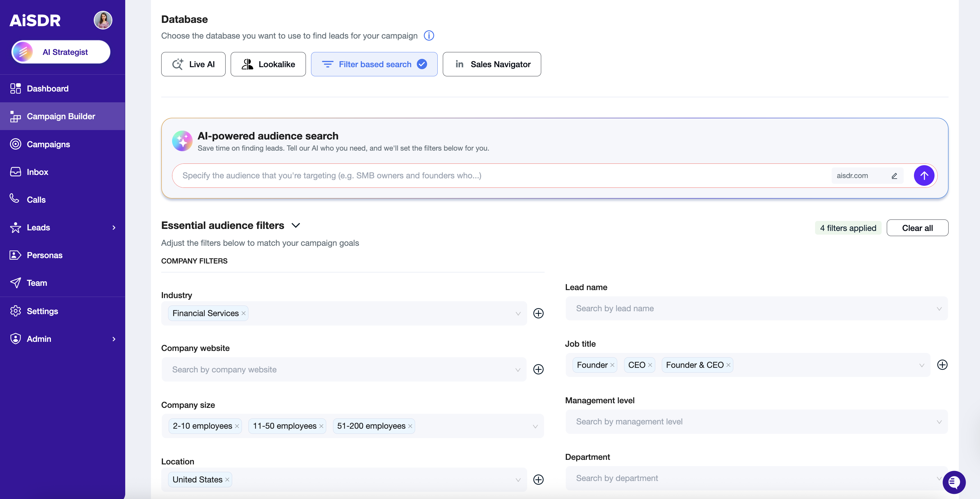Edit the aisdr.com website pencil icon

[x=894, y=176]
